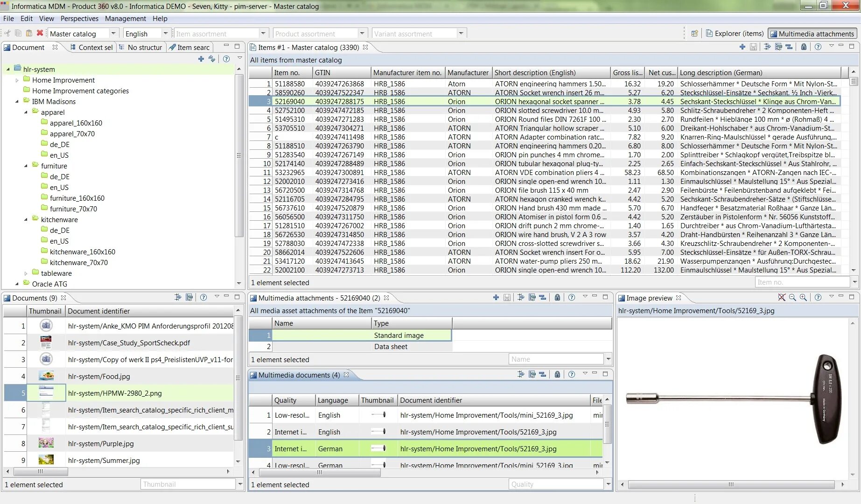Click the cut scissors toolbar icon
This screenshot has height=504, width=861.
point(7,33)
